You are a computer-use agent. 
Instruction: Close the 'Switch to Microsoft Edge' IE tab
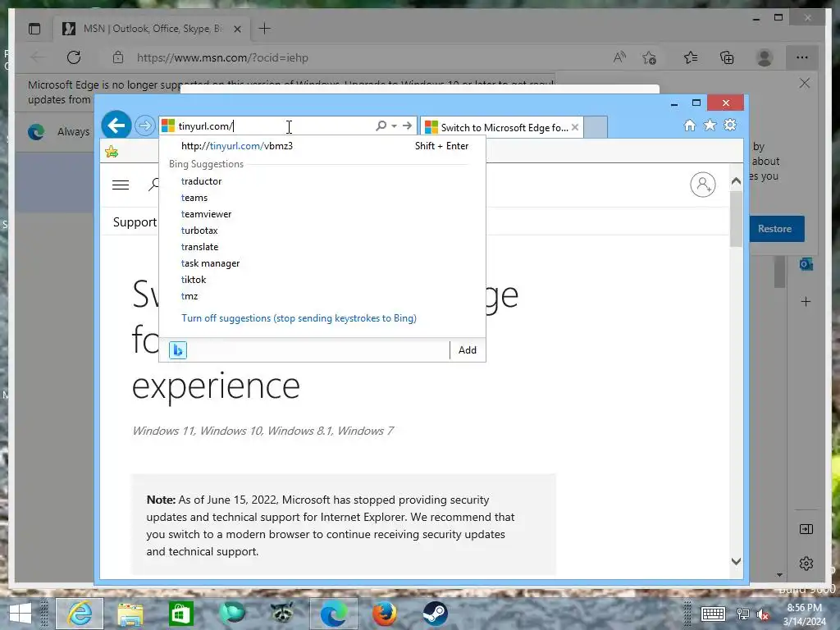(x=575, y=127)
